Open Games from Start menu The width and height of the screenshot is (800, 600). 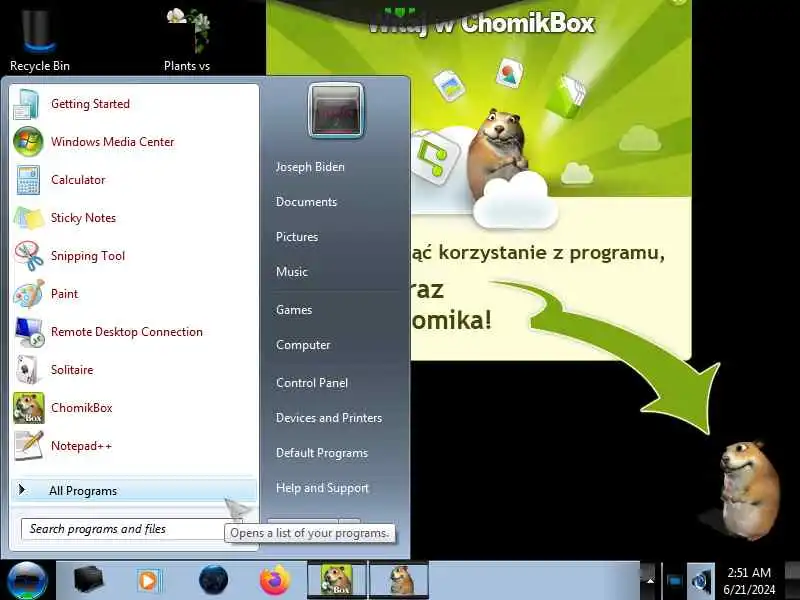pos(294,310)
